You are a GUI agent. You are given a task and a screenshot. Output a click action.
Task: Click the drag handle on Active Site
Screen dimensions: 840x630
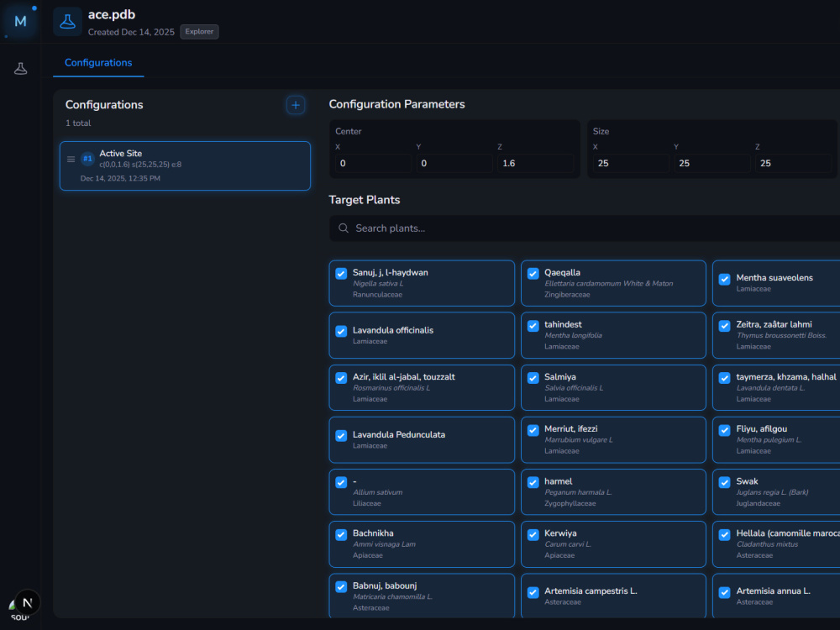point(71,159)
